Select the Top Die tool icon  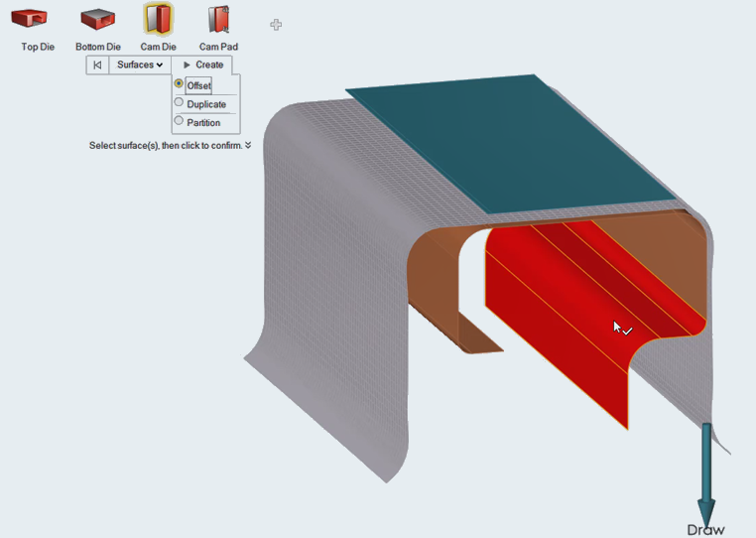[x=38, y=19]
